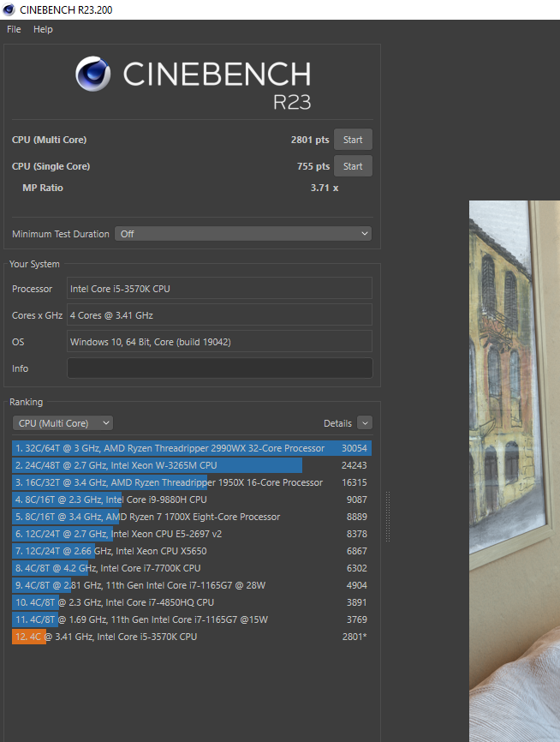Click the Cores x GHz field
560x742 pixels.
219,315
